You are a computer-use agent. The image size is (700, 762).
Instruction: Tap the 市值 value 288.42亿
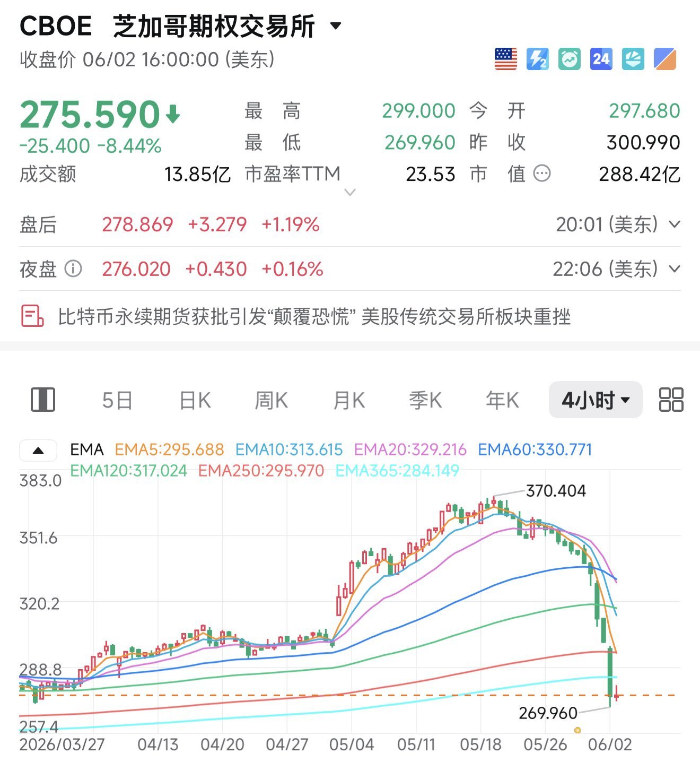point(640,174)
